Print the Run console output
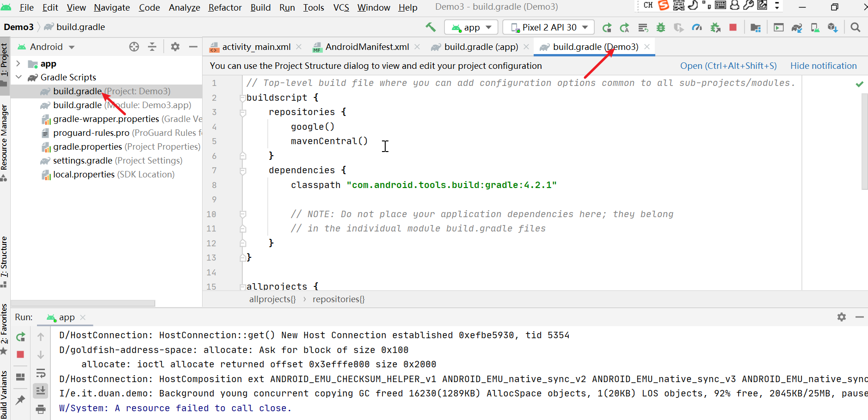Image resolution: width=868 pixels, height=420 pixels. tap(41, 409)
